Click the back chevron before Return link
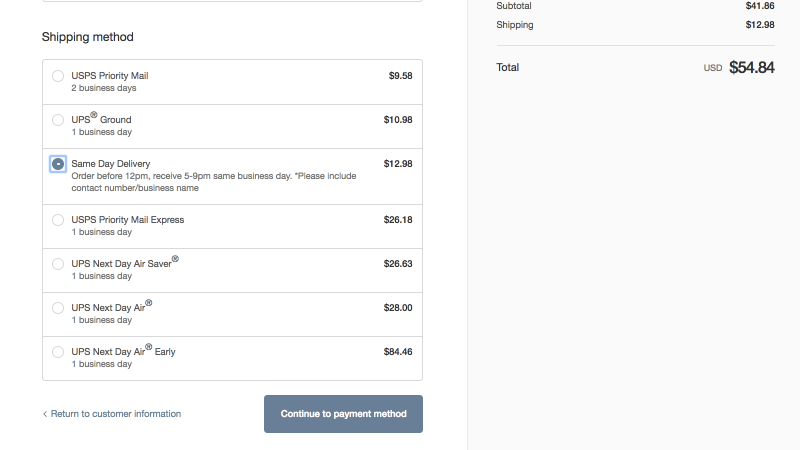 point(45,414)
